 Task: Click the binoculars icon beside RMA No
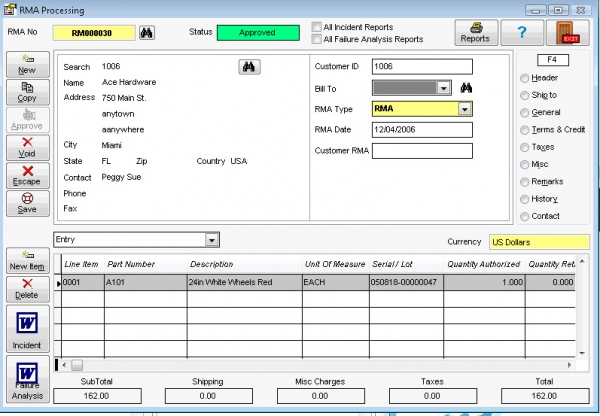click(148, 33)
